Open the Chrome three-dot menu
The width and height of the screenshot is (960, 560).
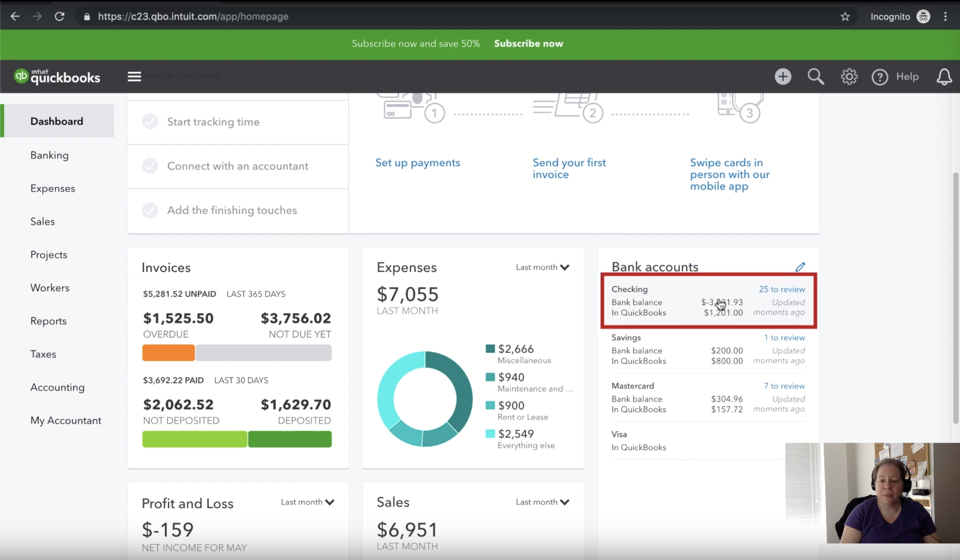tap(945, 16)
